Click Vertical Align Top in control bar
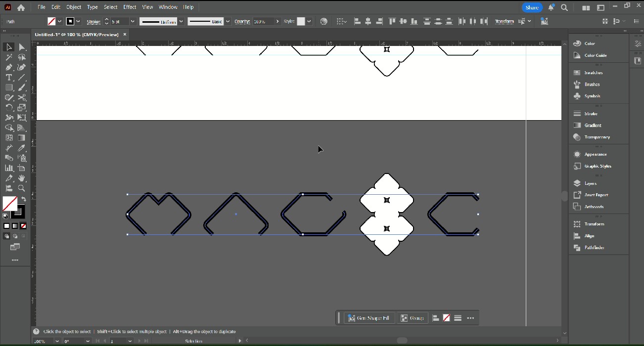644x346 pixels. (x=392, y=21)
